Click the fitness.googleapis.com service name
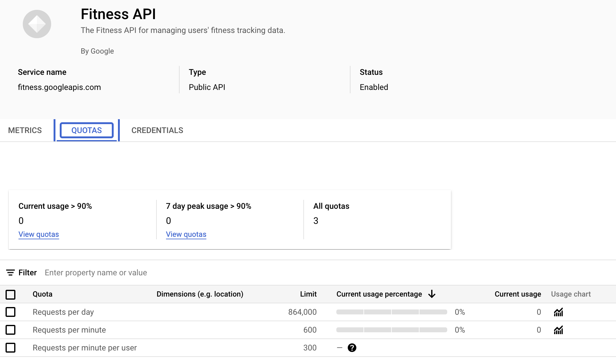616x364 pixels. 59,87
